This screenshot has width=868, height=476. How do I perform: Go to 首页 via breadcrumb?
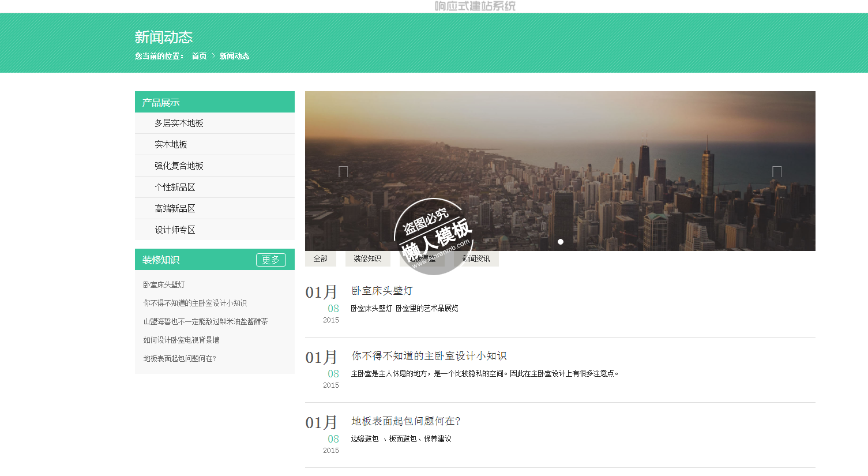199,56
